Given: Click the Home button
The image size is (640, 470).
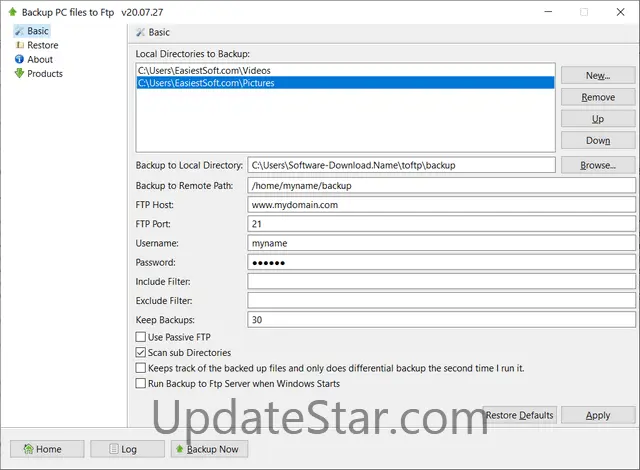Looking at the screenshot, I should point(47,449).
